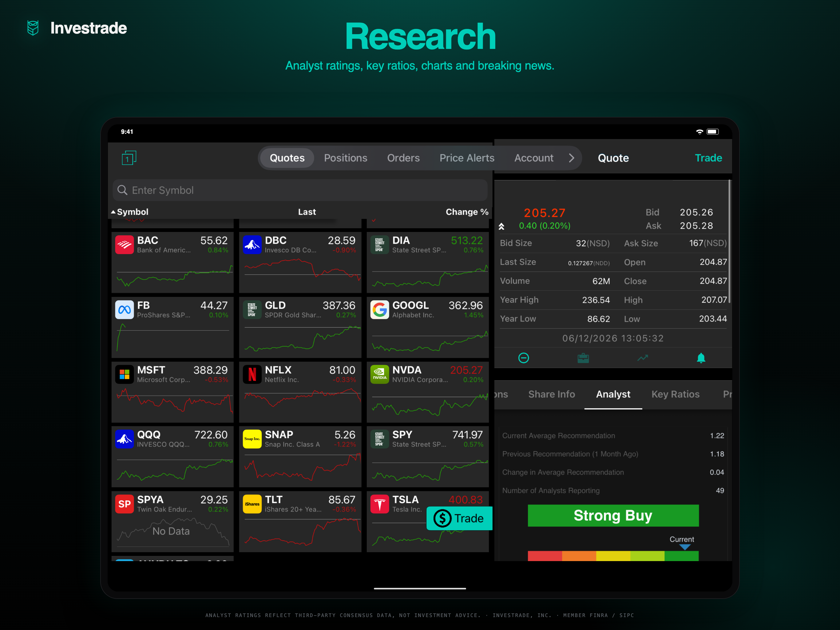Click the search magnifier icon

click(122, 190)
